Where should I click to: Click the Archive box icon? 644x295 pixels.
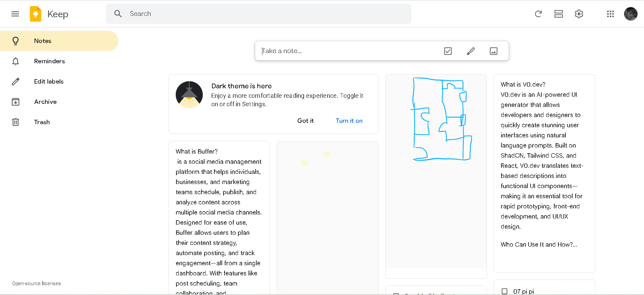click(x=16, y=102)
